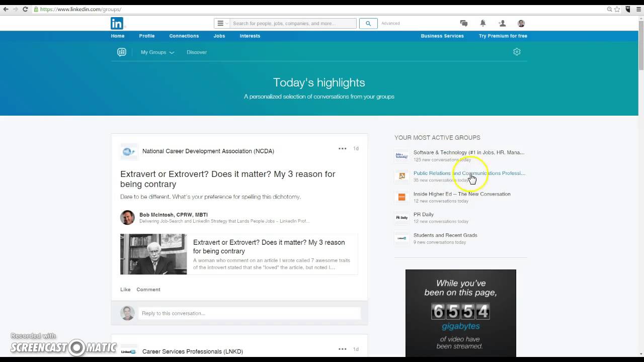644x362 pixels.
Task: Click Try Premium for free
Action: [503, 36]
